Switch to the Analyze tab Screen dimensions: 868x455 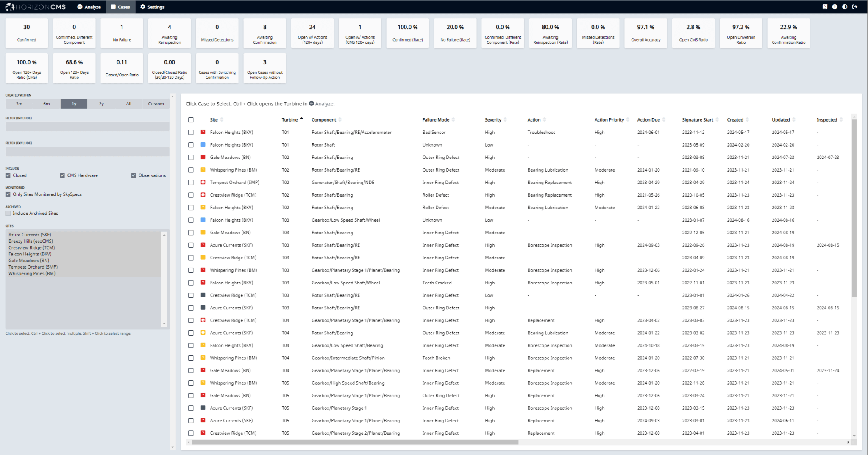[89, 7]
